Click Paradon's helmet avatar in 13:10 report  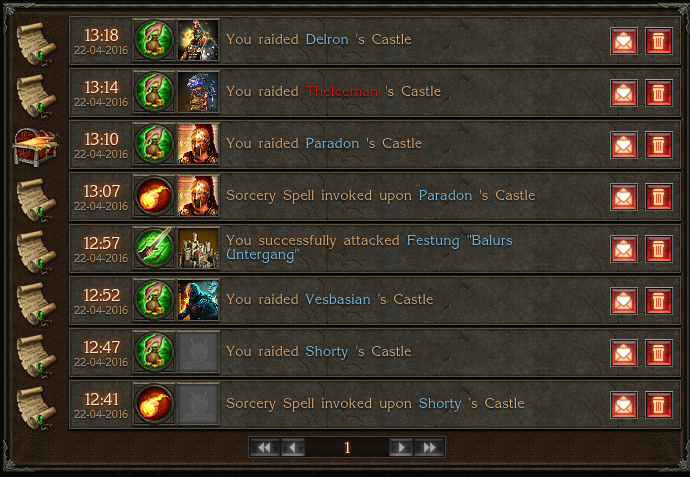point(198,144)
